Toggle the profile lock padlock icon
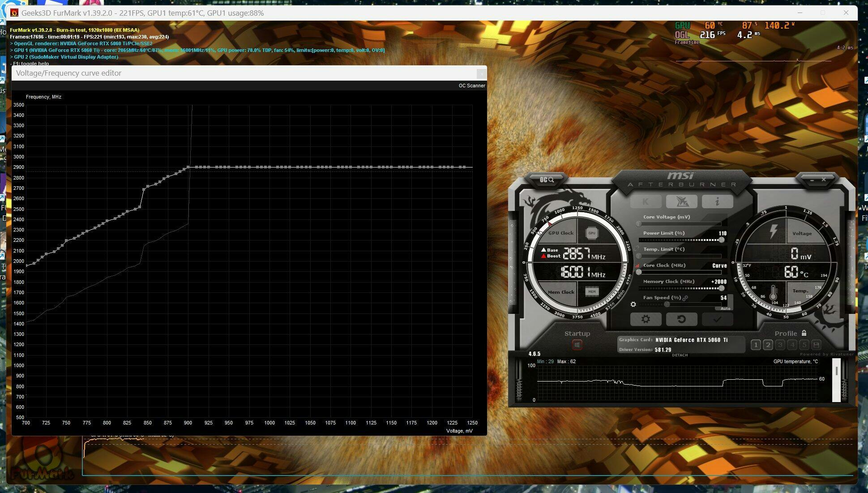 coord(804,333)
